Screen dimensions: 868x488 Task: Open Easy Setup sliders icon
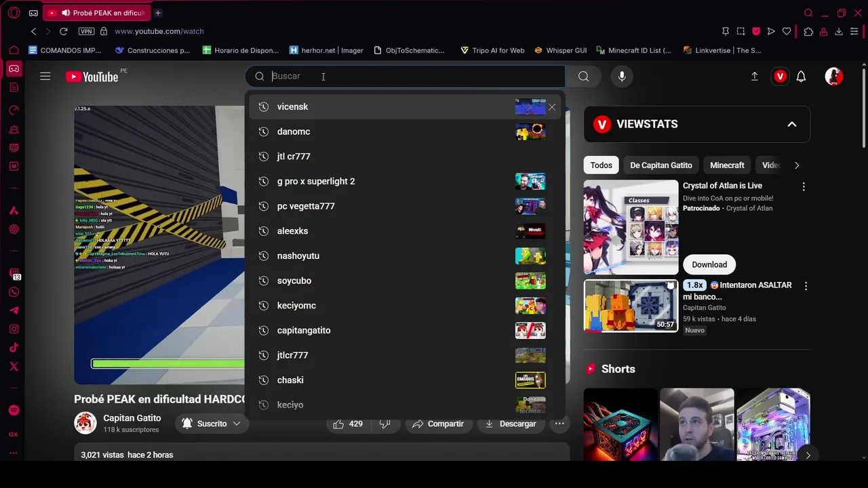[x=854, y=31]
